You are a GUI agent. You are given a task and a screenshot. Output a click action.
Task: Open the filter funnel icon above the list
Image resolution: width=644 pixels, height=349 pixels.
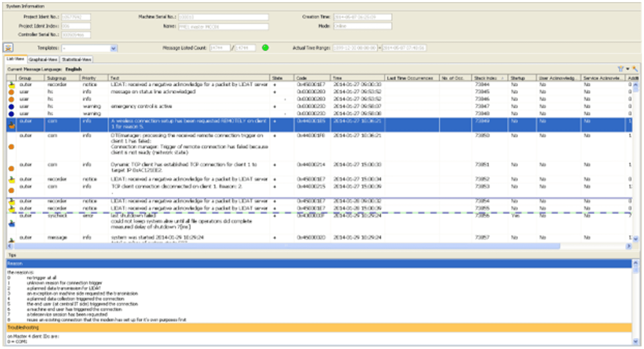[x=621, y=69]
